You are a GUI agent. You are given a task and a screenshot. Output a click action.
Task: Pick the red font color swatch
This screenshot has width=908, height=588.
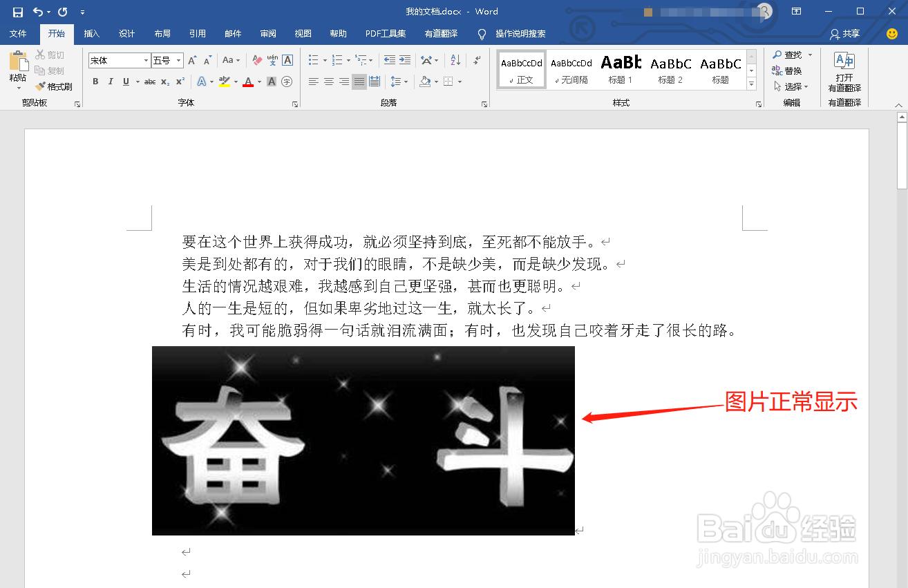247,82
